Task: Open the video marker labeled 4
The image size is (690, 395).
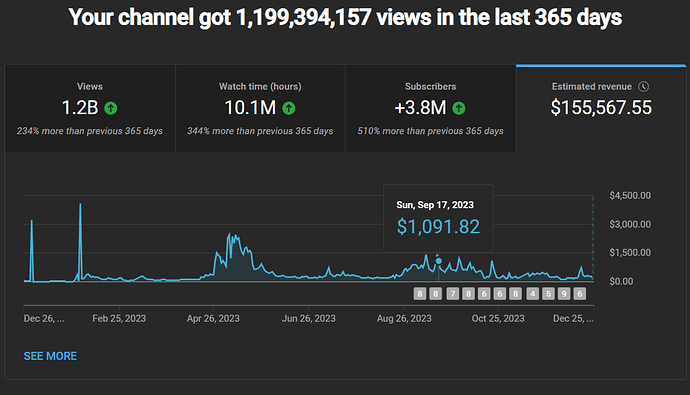Action: point(532,293)
